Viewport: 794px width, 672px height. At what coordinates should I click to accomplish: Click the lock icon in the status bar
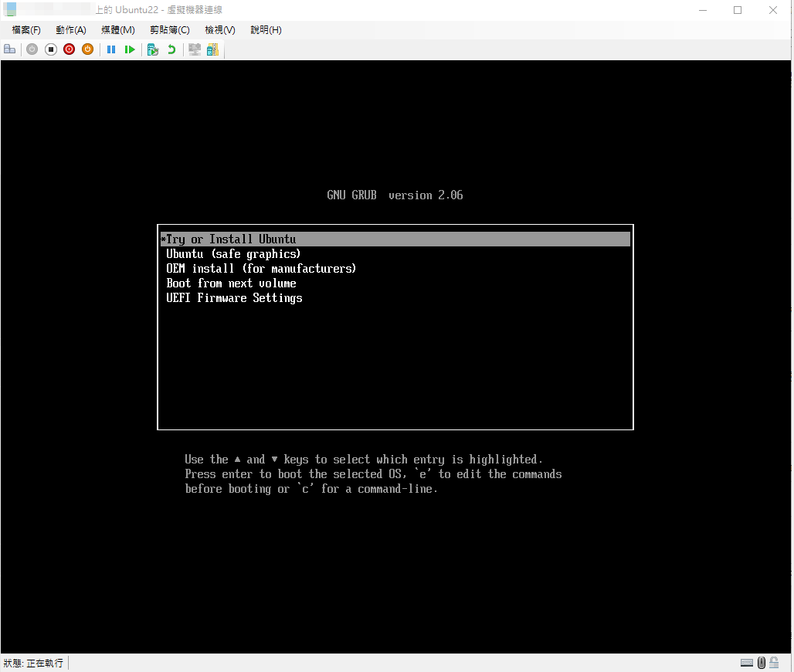[774, 663]
